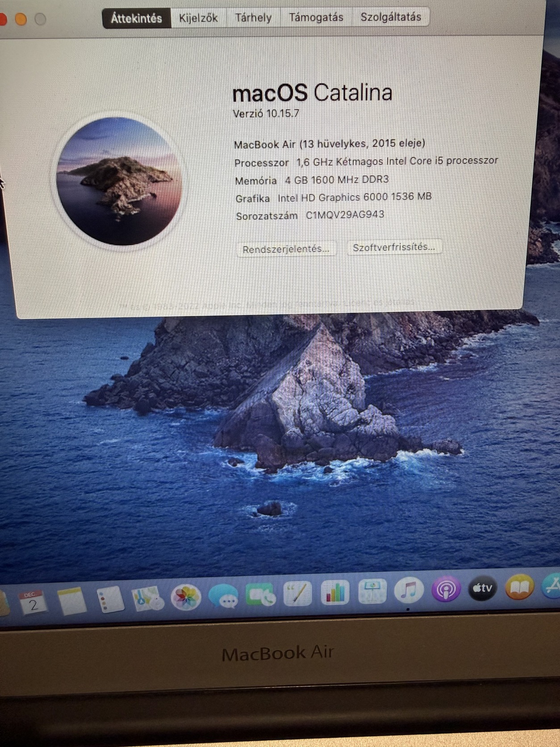
Task: Open the Kijelzők tab
Action: tap(198, 18)
